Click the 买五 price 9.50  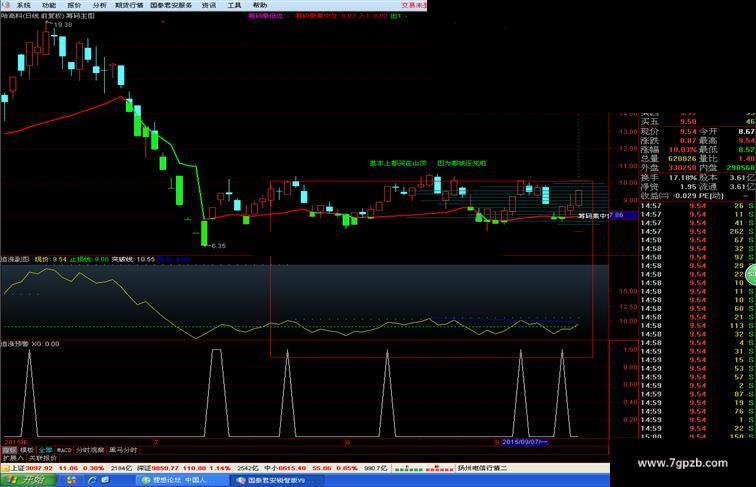pyautogui.click(x=688, y=122)
